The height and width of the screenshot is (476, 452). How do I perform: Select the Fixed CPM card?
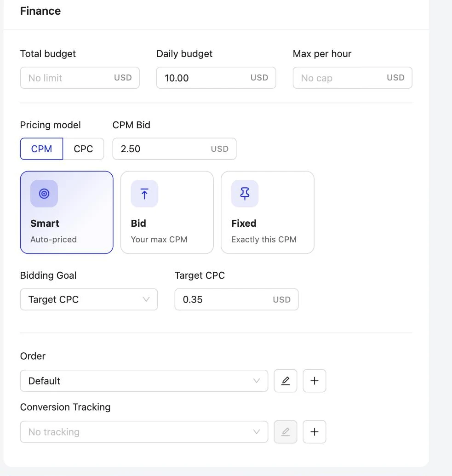[x=268, y=212]
